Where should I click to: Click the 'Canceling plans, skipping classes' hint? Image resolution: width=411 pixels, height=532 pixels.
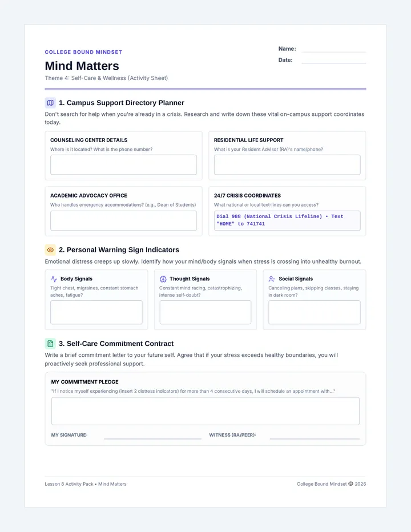313,292
